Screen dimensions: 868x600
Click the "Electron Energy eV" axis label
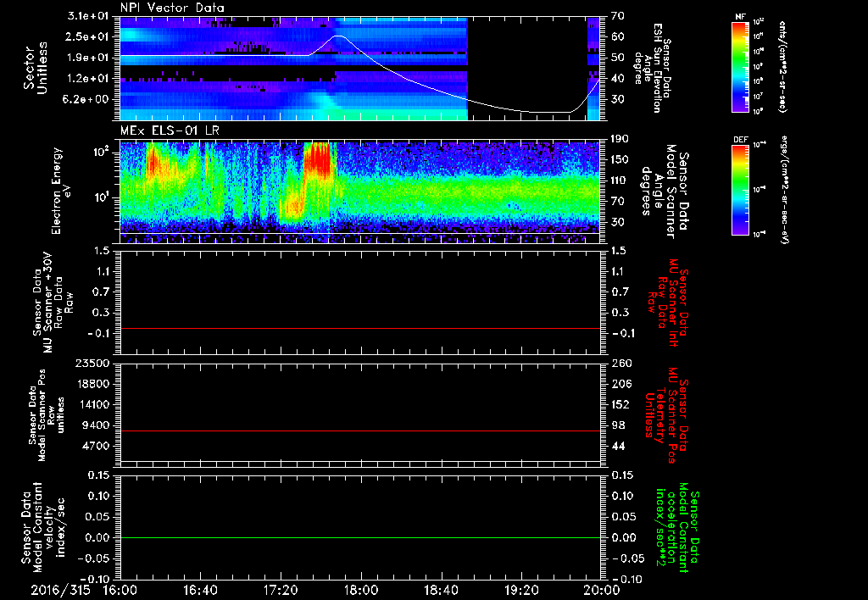pyautogui.click(x=60, y=191)
